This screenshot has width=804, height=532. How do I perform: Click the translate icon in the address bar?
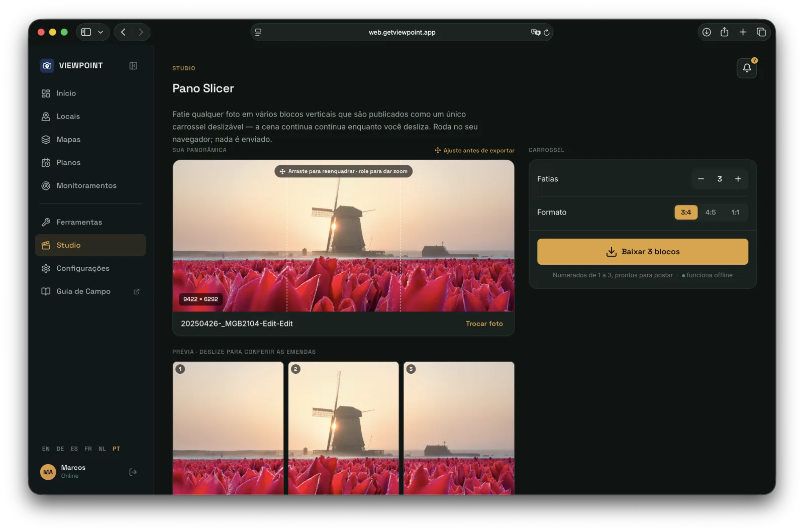tap(535, 32)
